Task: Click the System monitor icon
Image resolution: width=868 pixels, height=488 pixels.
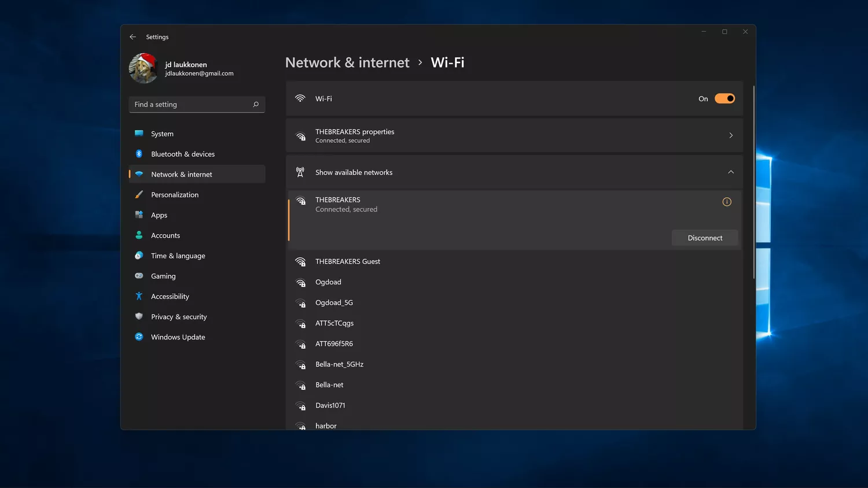Action: (139, 134)
